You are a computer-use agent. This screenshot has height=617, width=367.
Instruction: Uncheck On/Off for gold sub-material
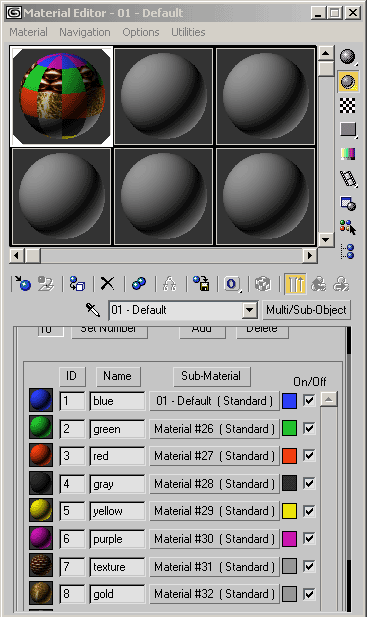[x=309, y=594]
